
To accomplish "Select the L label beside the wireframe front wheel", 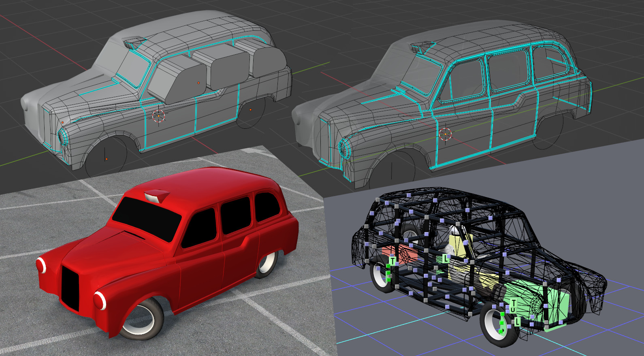I will tap(517, 322).
